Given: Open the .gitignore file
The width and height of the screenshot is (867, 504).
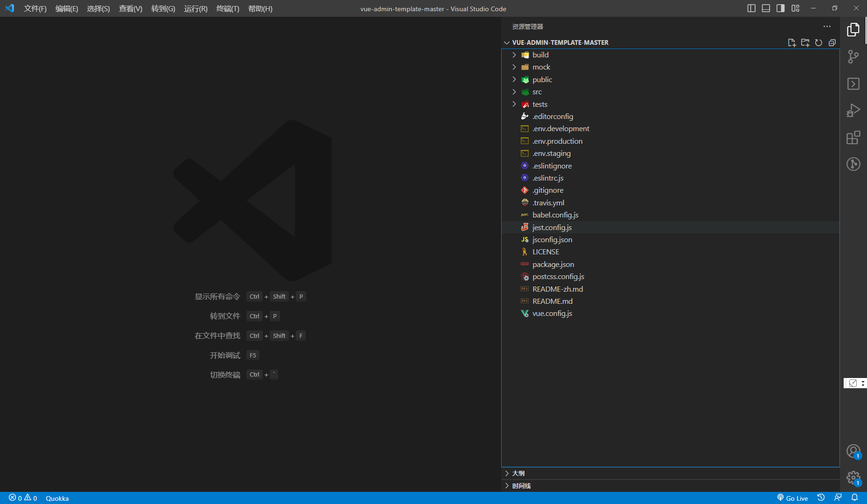Looking at the screenshot, I should [x=671, y=190].
